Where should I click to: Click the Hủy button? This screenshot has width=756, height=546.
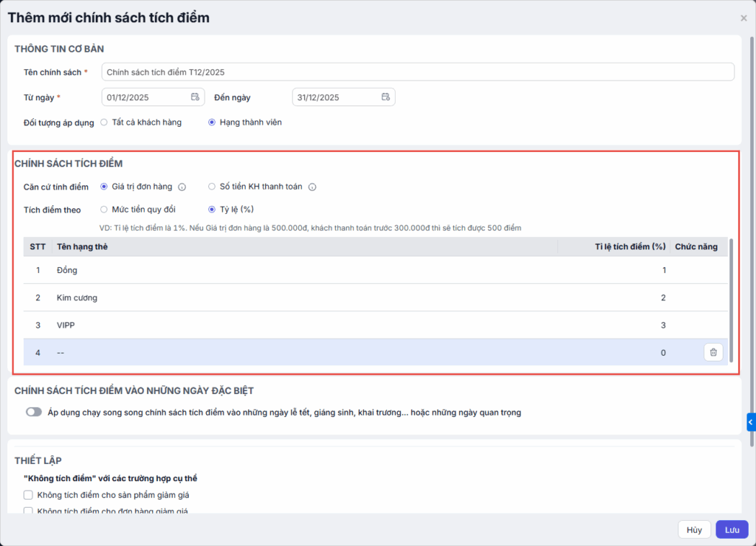click(x=694, y=530)
